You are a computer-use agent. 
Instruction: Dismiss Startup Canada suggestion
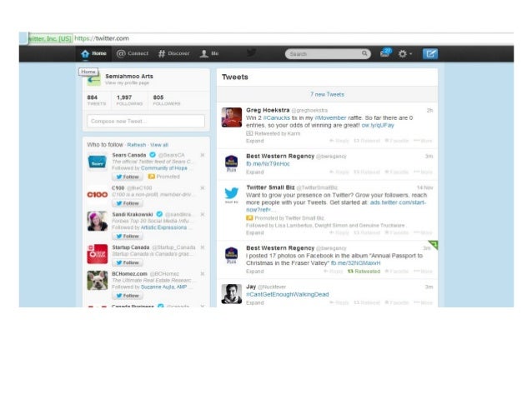(x=203, y=247)
